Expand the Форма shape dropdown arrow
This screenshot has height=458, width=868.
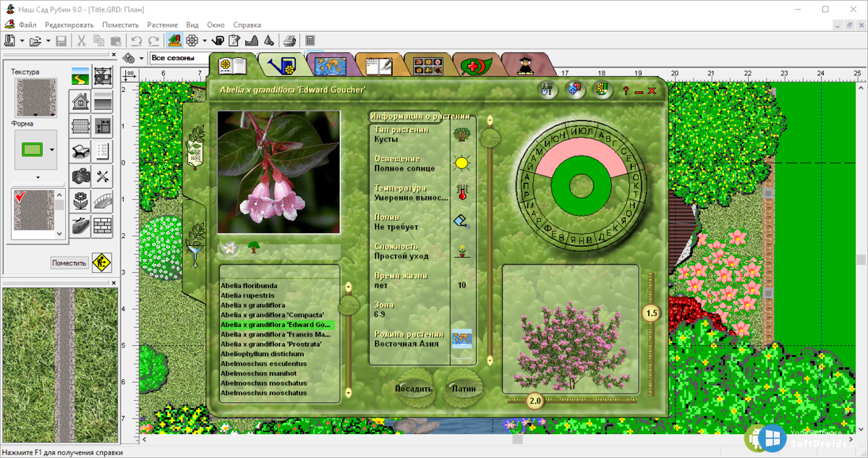point(51,150)
